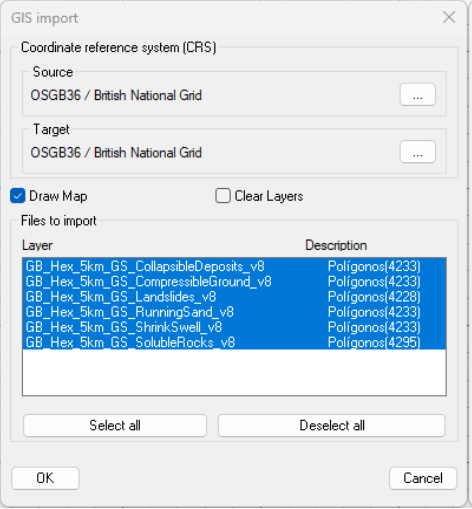Screen dimensions: 472x509
Task: Click the Deselect all button
Action: point(332,425)
